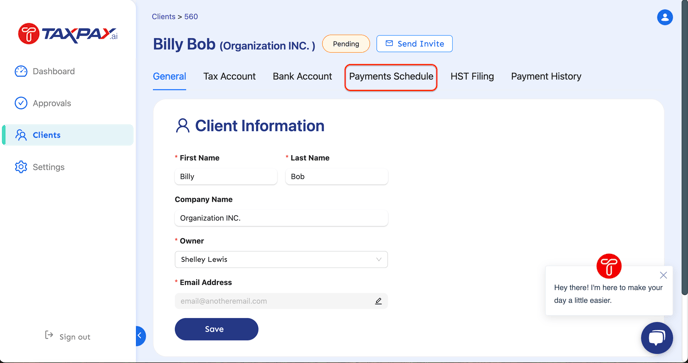
Task: Click the Pending status badge
Action: pos(346,44)
